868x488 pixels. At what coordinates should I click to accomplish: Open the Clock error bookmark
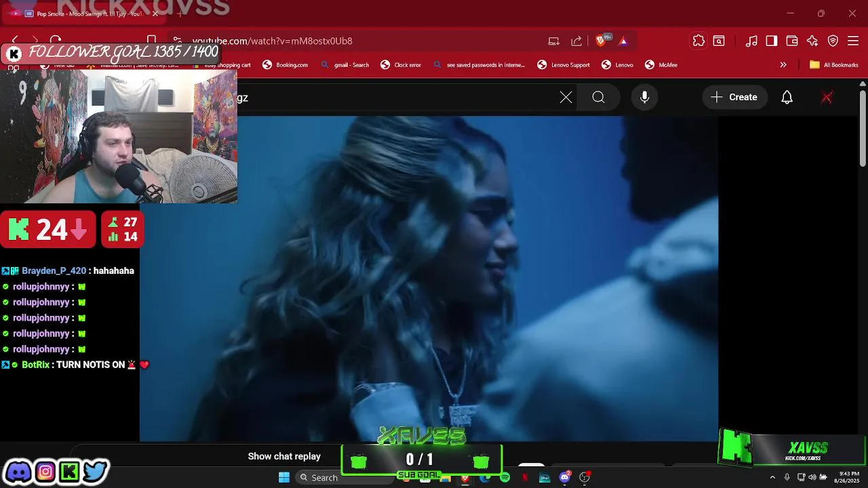(401, 65)
